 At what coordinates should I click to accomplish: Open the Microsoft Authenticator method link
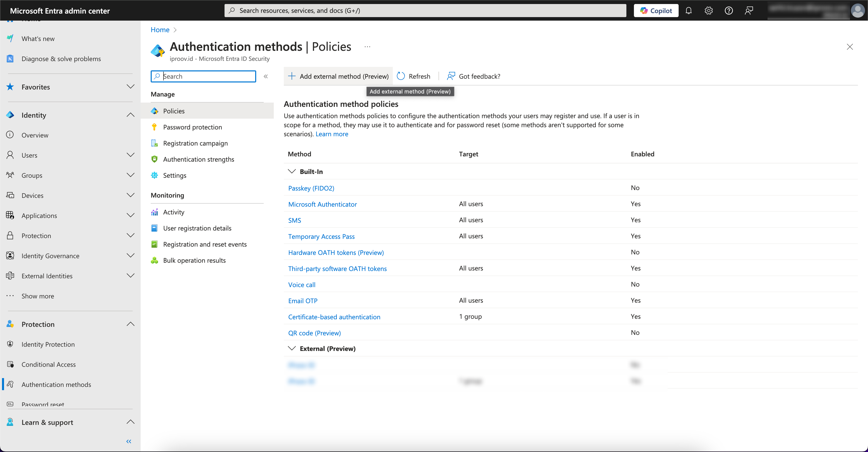coord(322,204)
